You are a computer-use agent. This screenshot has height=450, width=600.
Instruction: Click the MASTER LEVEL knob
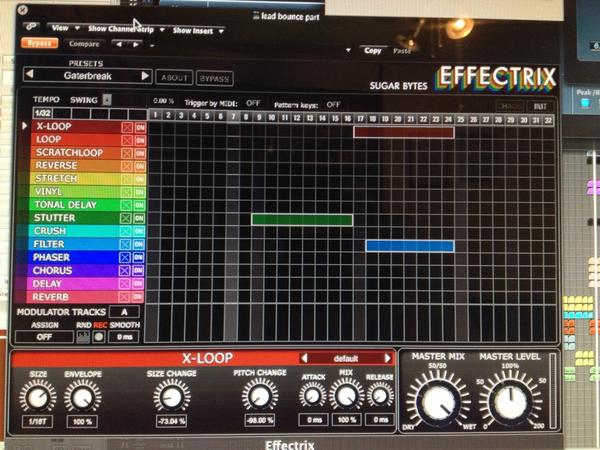(x=510, y=402)
